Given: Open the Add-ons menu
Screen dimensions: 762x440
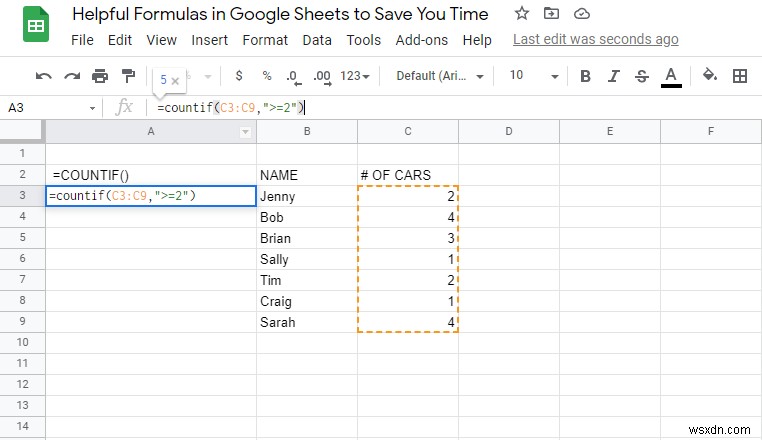Looking at the screenshot, I should click(422, 40).
